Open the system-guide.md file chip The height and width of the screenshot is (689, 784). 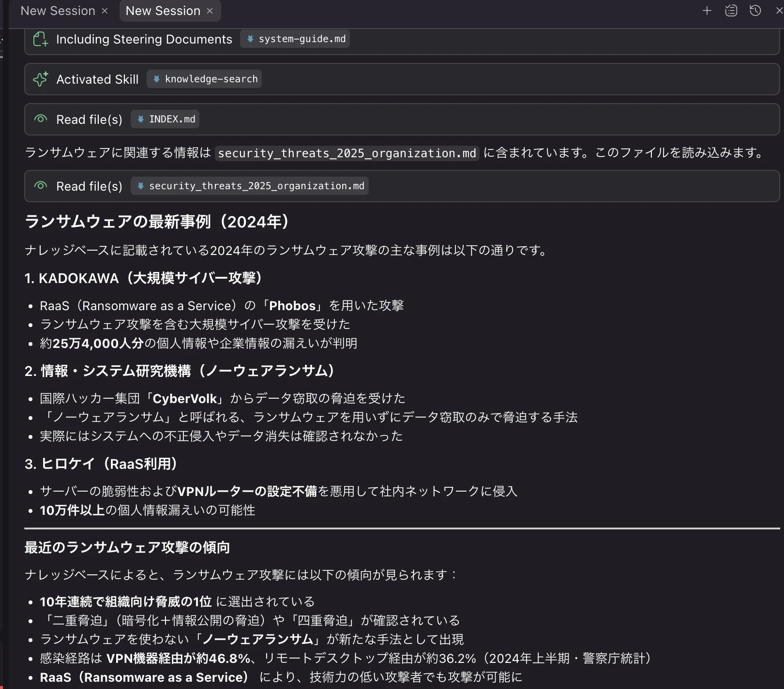coord(295,39)
